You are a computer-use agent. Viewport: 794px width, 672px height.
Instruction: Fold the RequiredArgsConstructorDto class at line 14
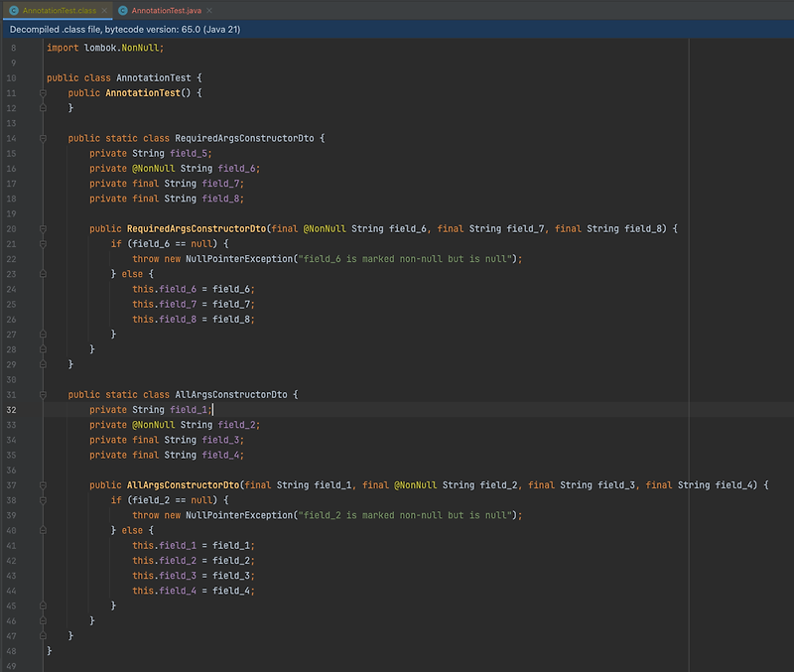pyautogui.click(x=43, y=138)
